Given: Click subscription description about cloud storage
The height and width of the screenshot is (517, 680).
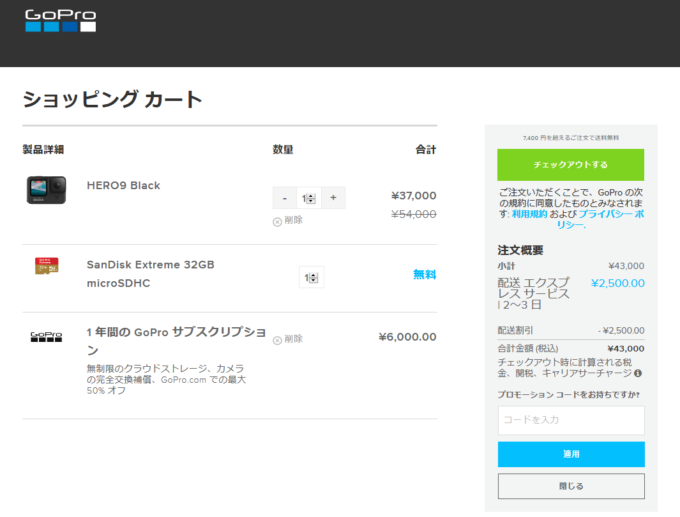Looking at the screenshot, I should click(166, 380).
